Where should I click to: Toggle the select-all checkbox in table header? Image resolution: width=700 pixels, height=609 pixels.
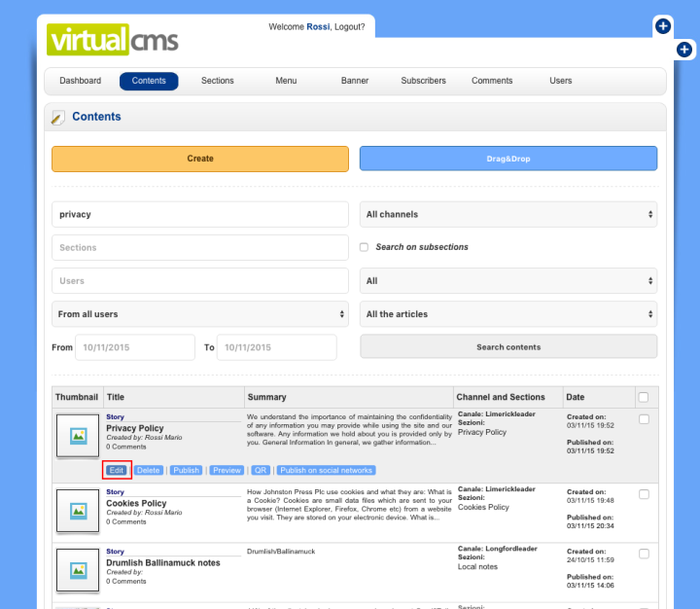(x=643, y=397)
